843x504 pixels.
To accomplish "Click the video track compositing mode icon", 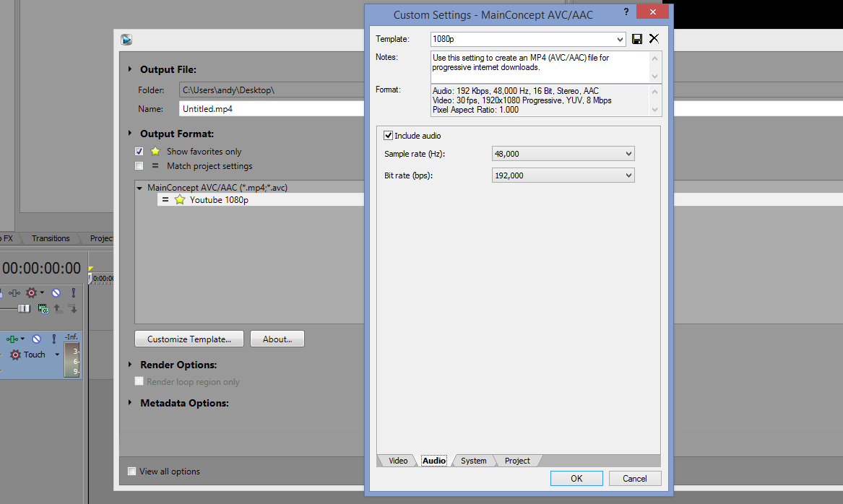I will point(43,308).
